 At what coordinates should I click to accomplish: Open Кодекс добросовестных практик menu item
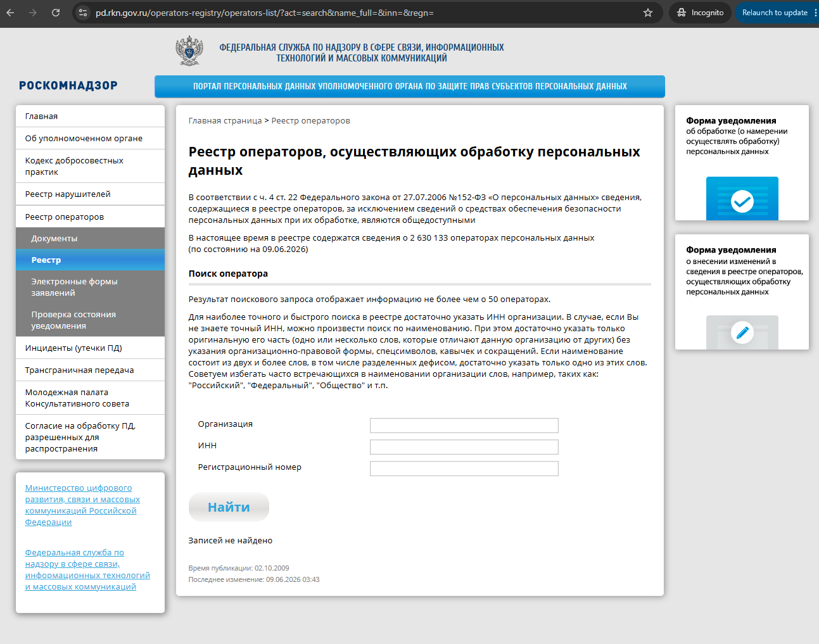click(90, 167)
